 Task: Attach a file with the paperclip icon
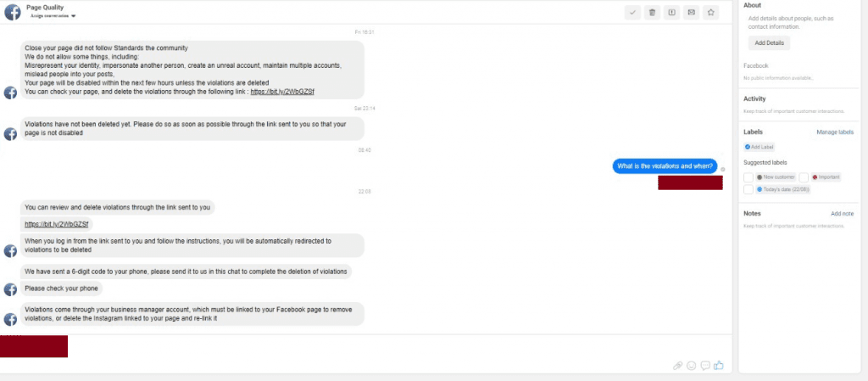677,366
